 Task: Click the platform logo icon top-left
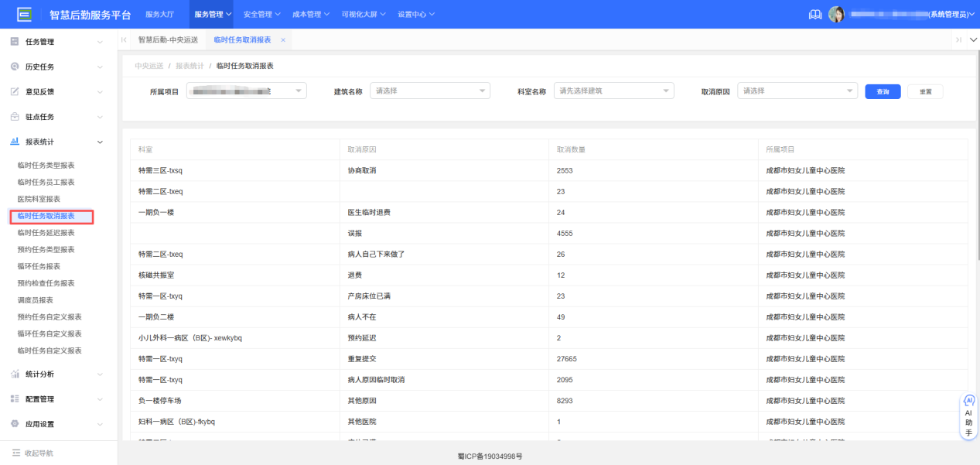(23, 13)
